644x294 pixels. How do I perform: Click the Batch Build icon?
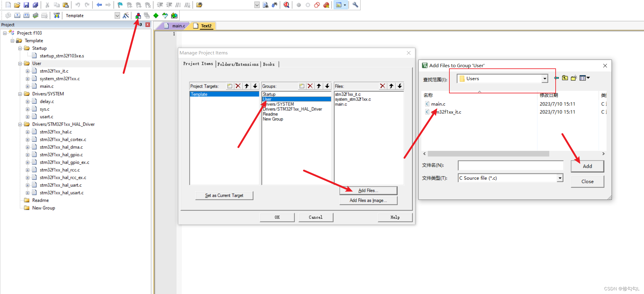(36, 16)
